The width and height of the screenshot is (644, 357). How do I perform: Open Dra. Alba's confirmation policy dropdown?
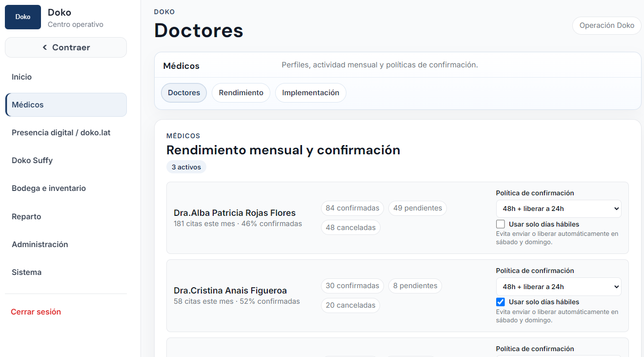[x=559, y=209]
